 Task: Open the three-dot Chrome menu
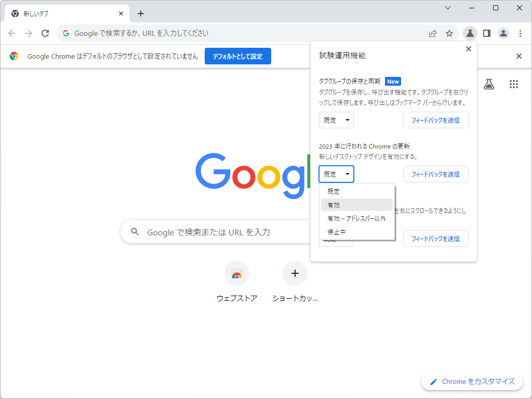[x=520, y=33]
